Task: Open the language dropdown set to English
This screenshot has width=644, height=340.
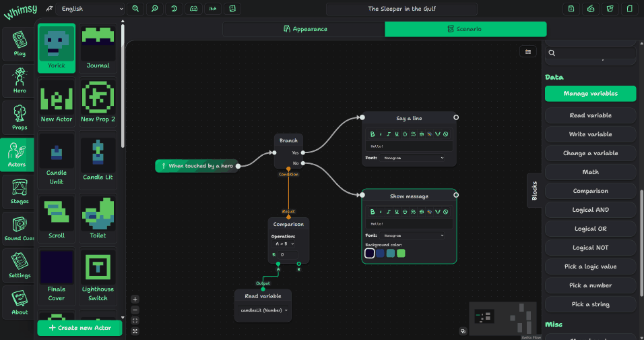Action: pos(90,9)
